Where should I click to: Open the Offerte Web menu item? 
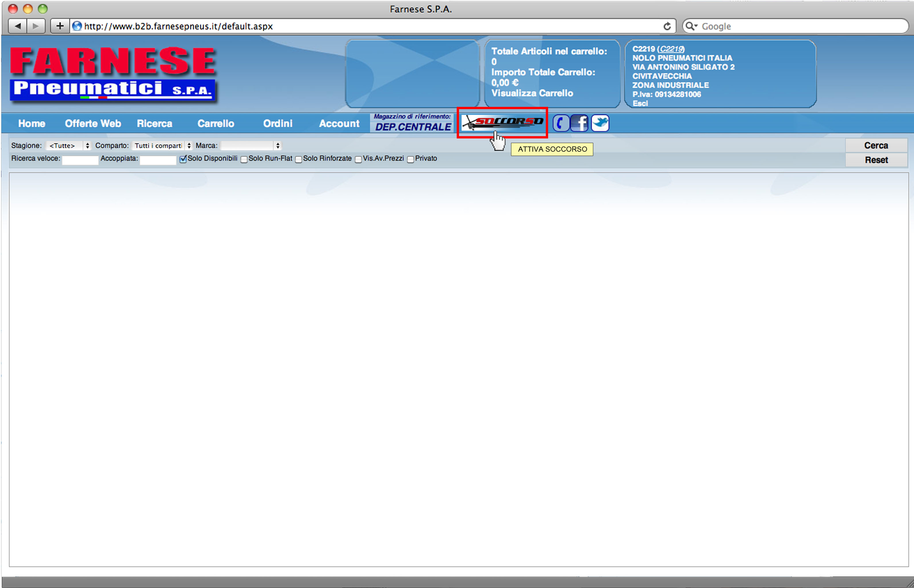pyautogui.click(x=93, y=123)
